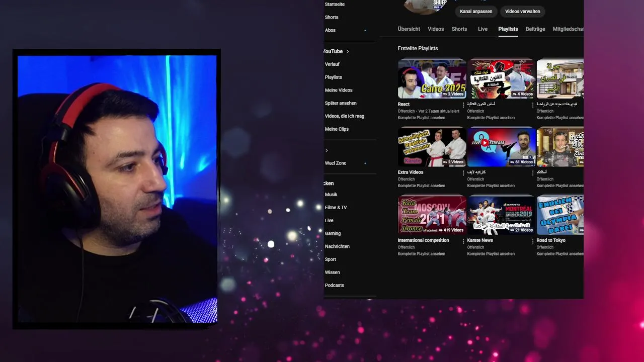The image size is (644, 362).
Task: Switch to the Übersicht tab
Action: 409,29
